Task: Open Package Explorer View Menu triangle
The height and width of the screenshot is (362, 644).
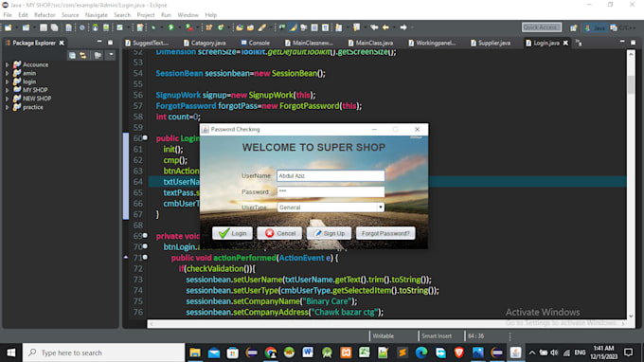Action: coord(111,55)
